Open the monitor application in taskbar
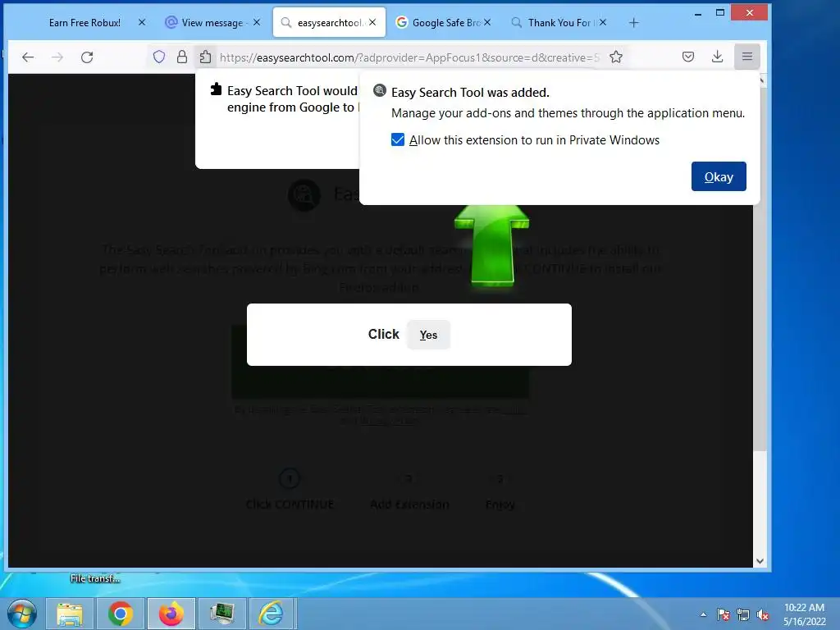The height and width of the screenshot is (630, 840). pyautogui.click(x=221, y=614)
